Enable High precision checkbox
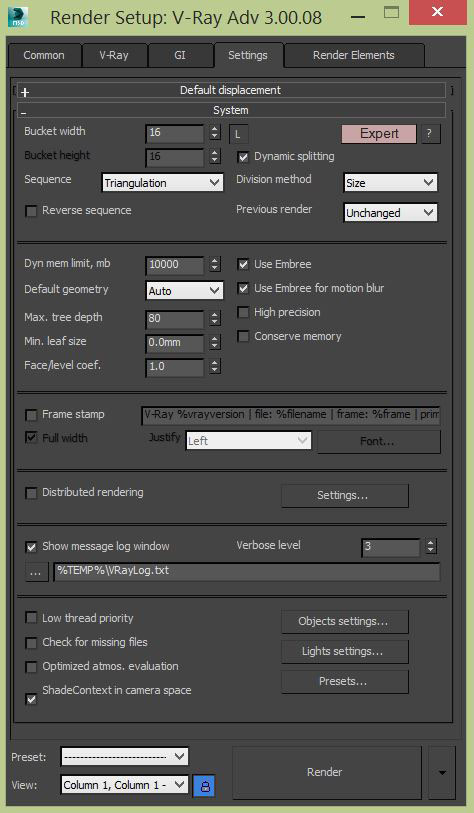 tap(243, 313)
